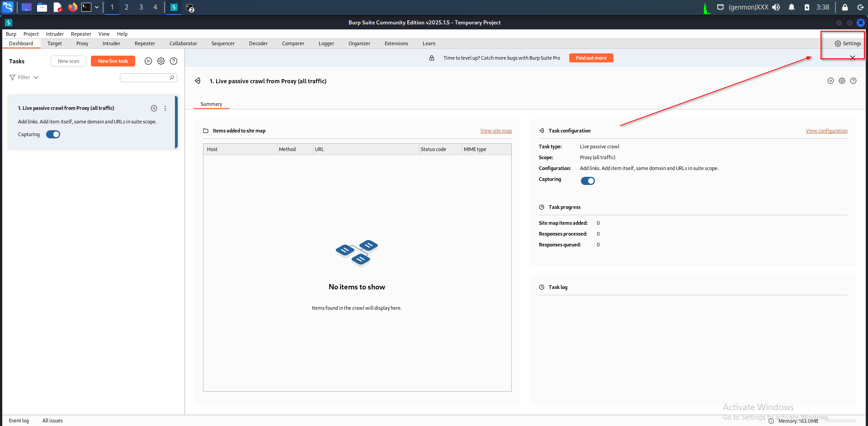
Task: Click memory info icon in status bar
Action: click(x=771, y=421)
